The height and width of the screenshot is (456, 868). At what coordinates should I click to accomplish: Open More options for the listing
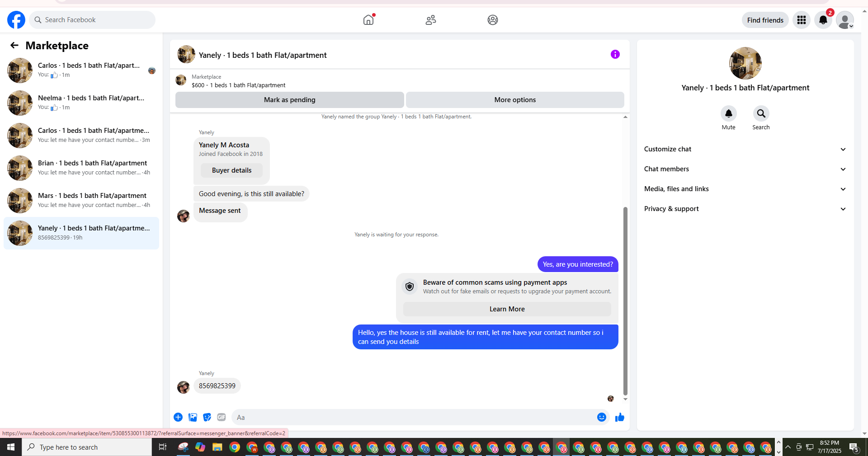[x=515, y=100]
